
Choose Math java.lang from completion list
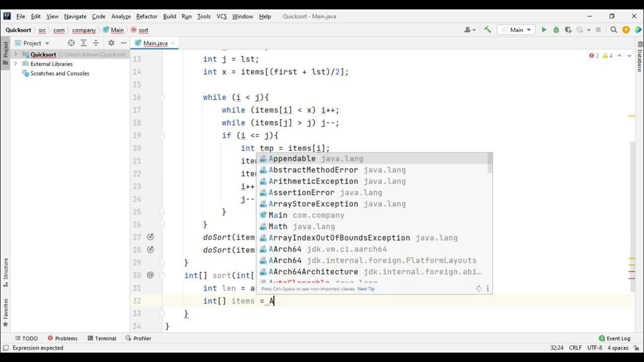(374, 226)
